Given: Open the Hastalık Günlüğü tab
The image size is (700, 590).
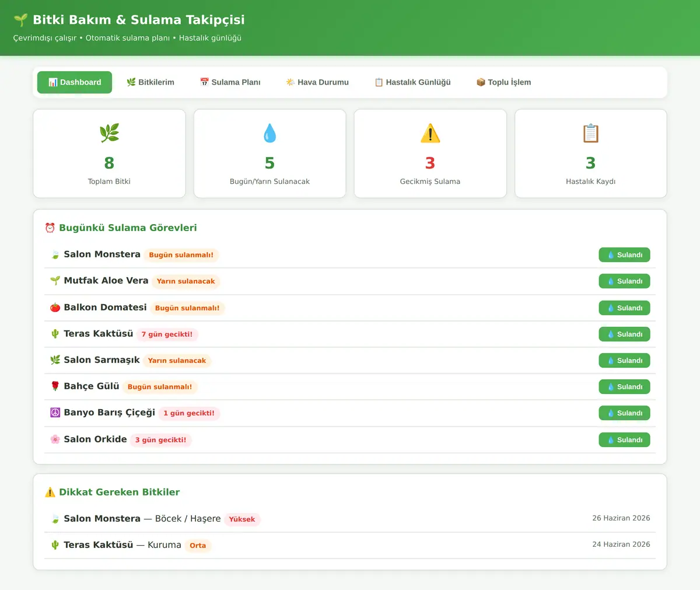Looking at the screenshot, I should pos(412,82).
